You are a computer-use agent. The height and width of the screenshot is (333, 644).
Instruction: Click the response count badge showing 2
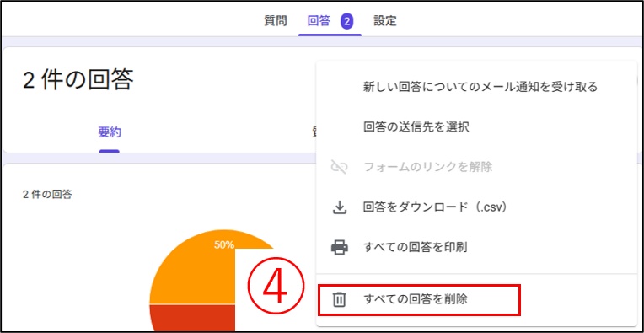pos(347,21)
